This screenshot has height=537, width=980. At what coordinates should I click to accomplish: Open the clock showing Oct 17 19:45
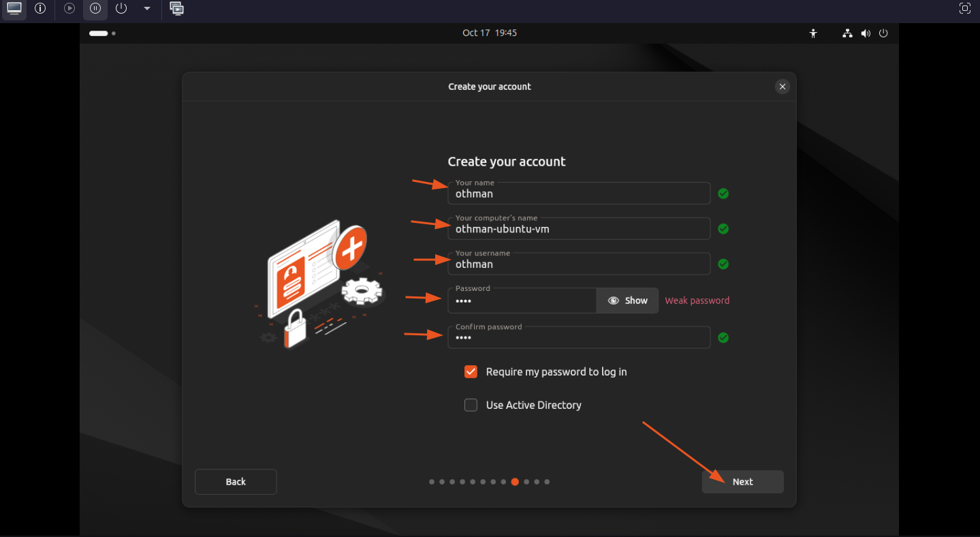point(489,33)
